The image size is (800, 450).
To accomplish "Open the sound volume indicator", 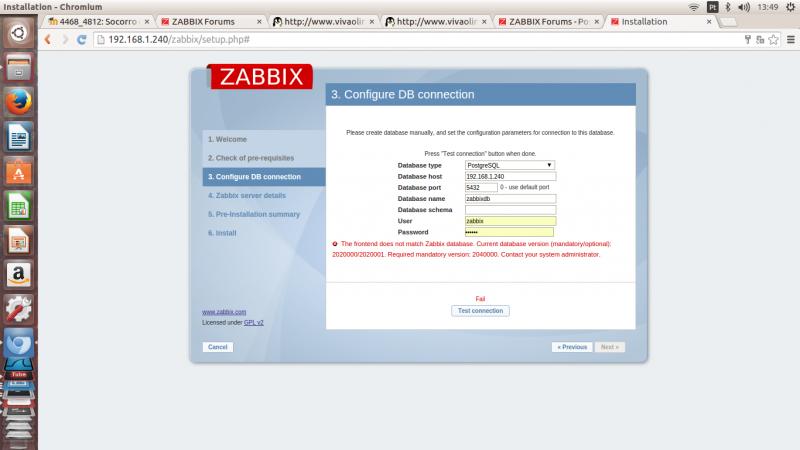I will [744, 7].
